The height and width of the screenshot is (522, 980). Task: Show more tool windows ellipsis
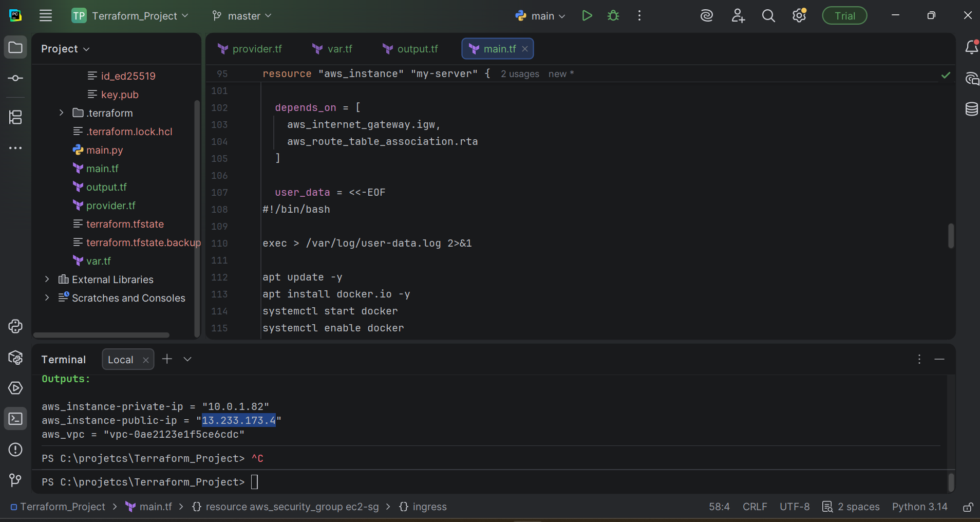[x=15, y=148]
